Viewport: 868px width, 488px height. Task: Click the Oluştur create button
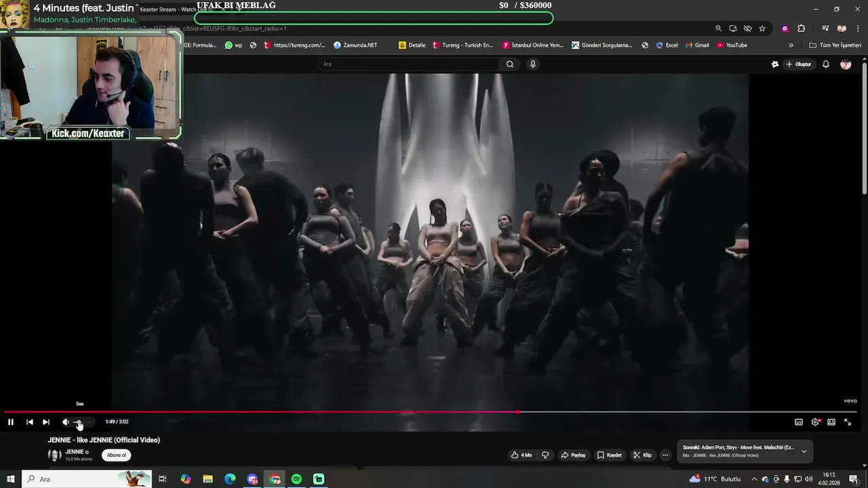(799, 64)
